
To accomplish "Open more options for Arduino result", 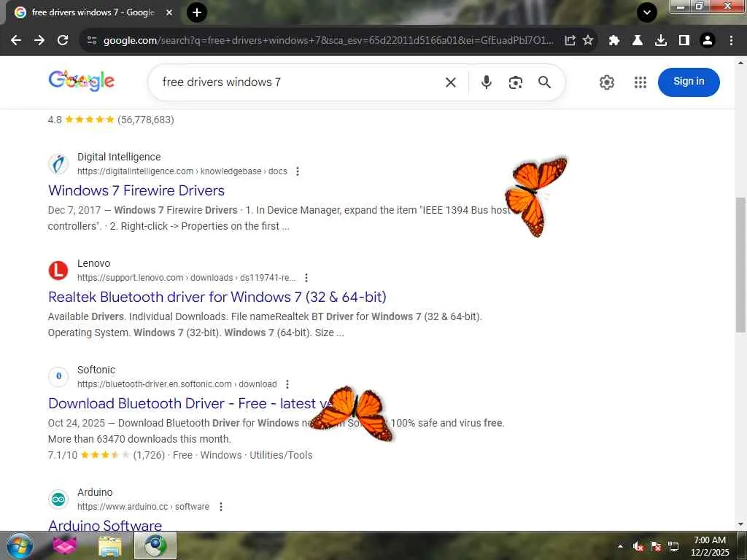I will point(220,507).
